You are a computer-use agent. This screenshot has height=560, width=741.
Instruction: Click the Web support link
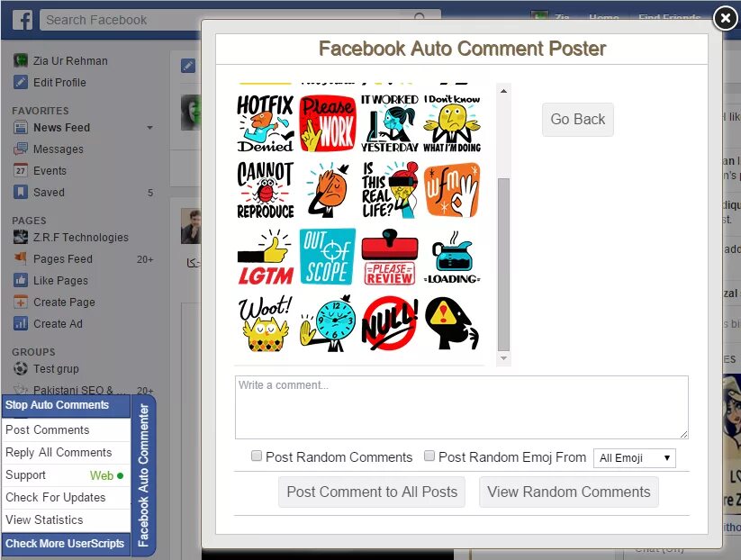[x=106, y=475]
